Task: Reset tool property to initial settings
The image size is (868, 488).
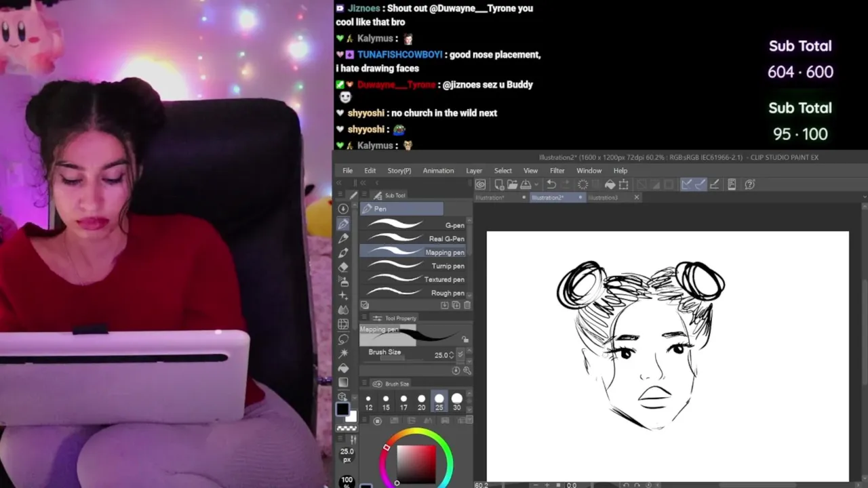Action: [456, 371]
